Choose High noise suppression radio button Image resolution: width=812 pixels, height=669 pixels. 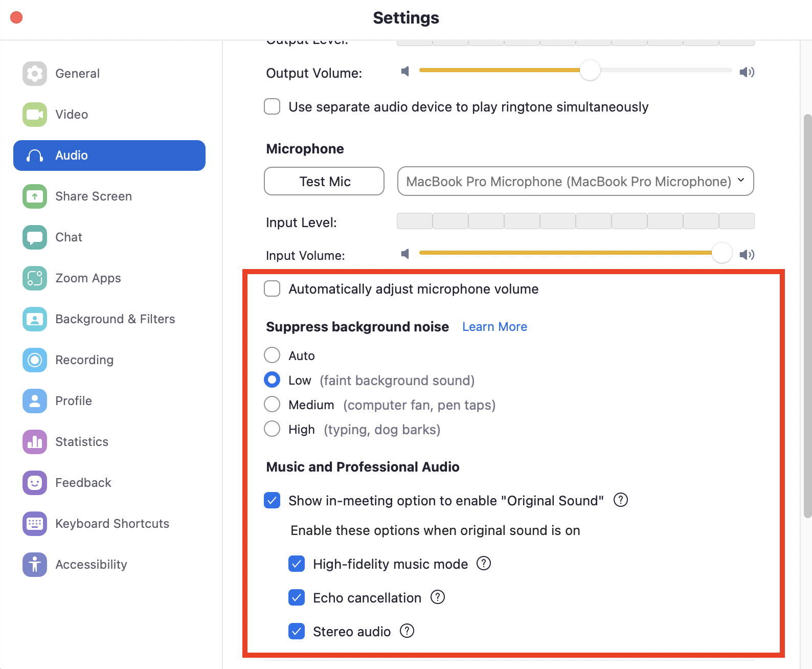[x=272, y=429]
